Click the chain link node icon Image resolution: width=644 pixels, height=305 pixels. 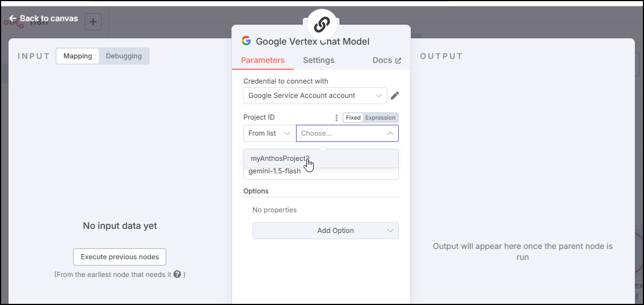tap(322, 26)
